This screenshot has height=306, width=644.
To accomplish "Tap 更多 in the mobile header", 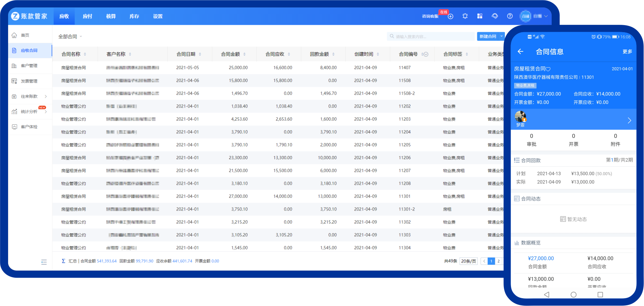I will [627, 52].
